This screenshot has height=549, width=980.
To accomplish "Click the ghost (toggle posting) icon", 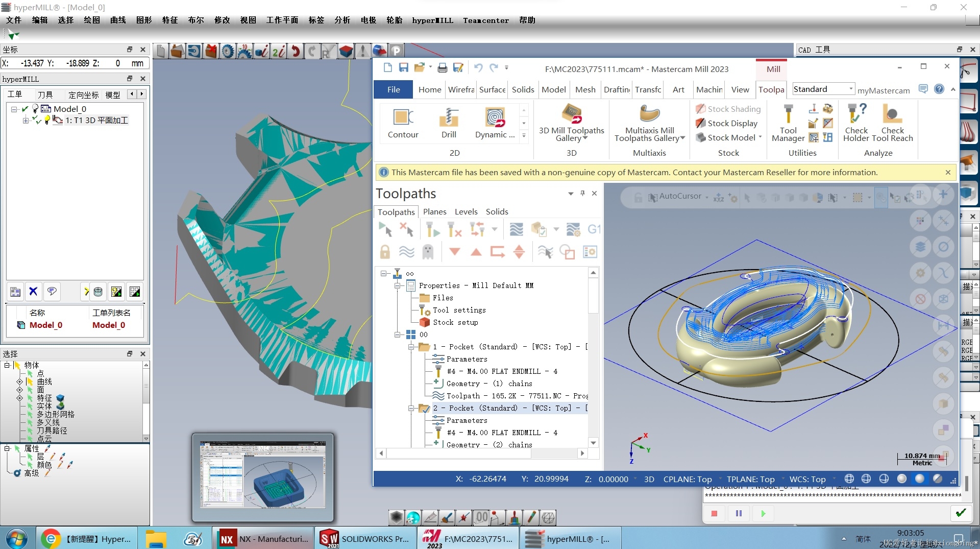I will (428, 252).
